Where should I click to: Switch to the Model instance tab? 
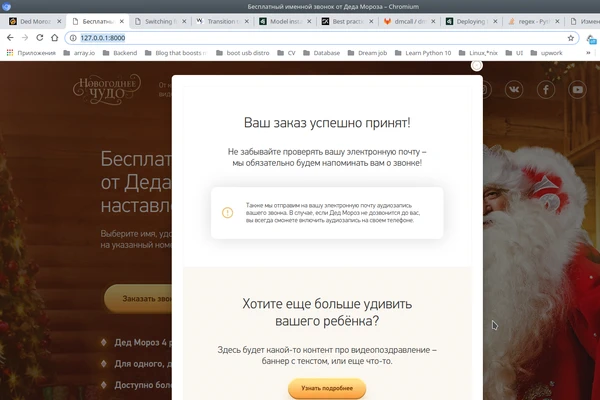pyautogui.click(x=283, y=21)
